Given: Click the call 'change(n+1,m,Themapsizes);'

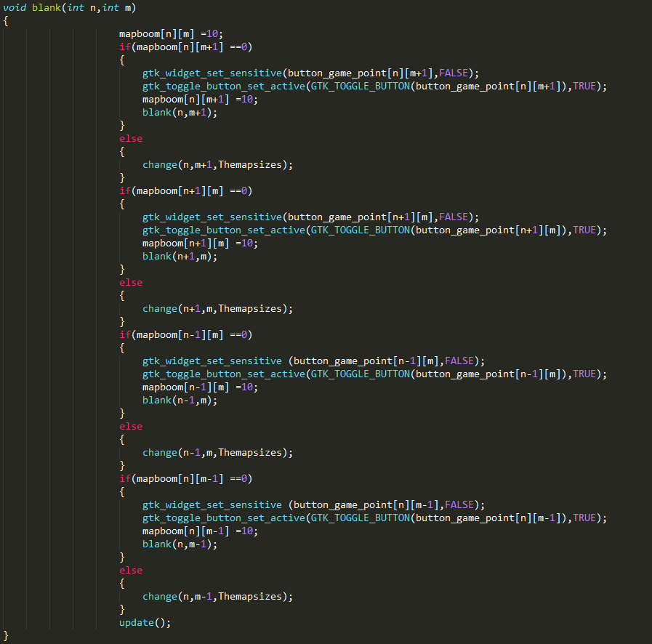Looking at the screenshot, I should (x=217, y=309).
